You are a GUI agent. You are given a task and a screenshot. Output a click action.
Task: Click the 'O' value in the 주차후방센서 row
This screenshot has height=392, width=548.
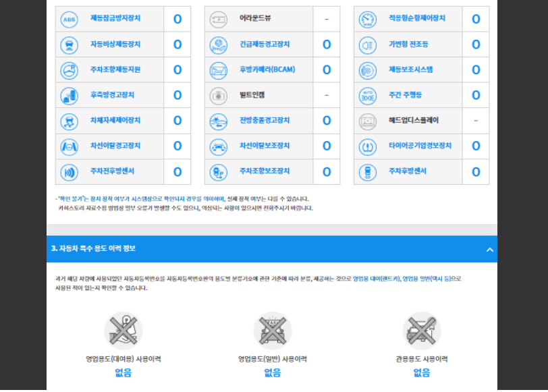tap(476, 172)
